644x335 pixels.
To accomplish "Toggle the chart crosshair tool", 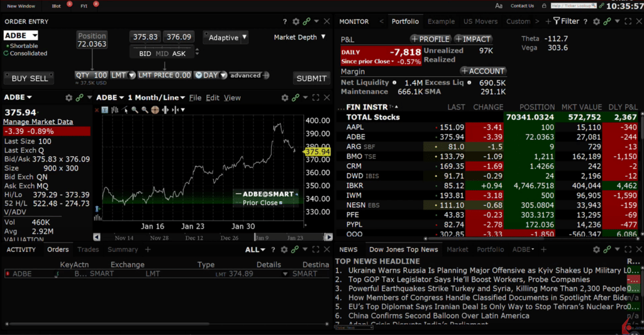I will pos(155,110).
